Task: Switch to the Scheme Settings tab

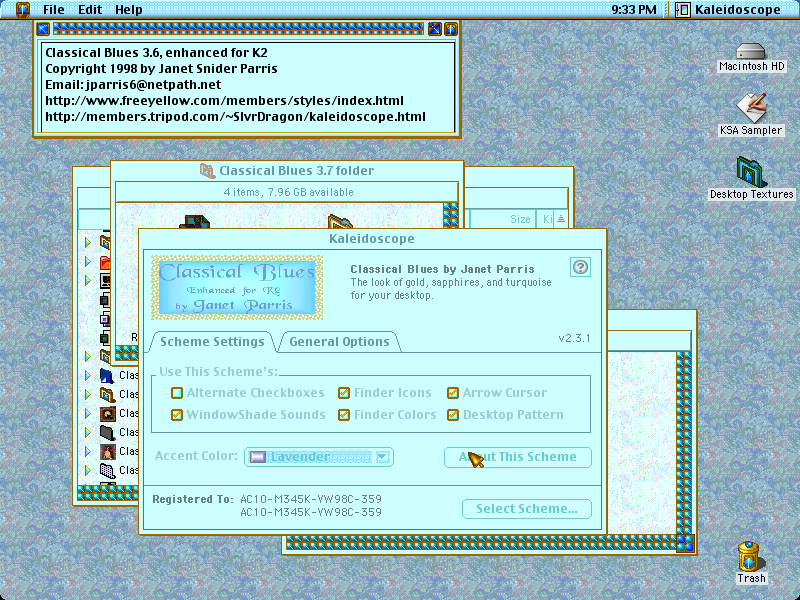Action: [x=212, y=341]
